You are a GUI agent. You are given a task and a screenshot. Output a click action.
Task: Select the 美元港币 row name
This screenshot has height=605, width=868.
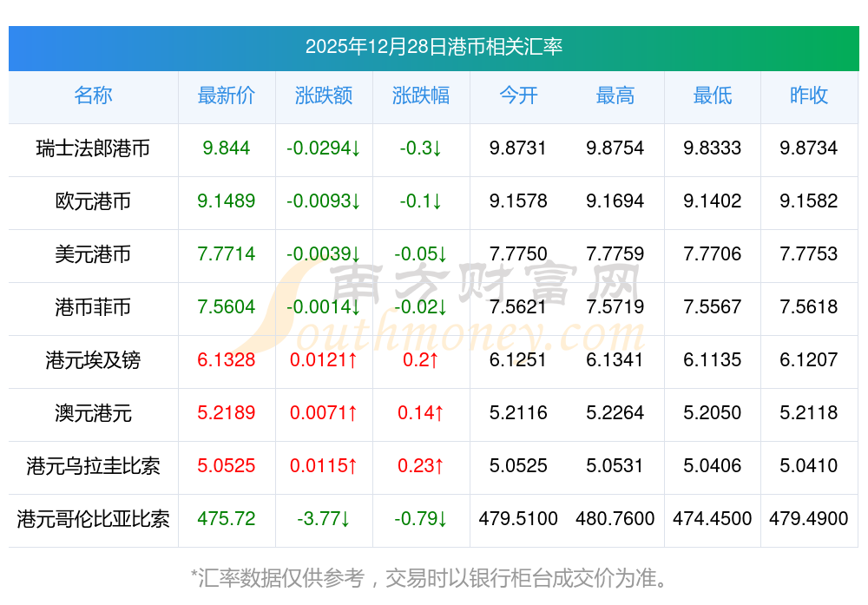coord(93,254)
